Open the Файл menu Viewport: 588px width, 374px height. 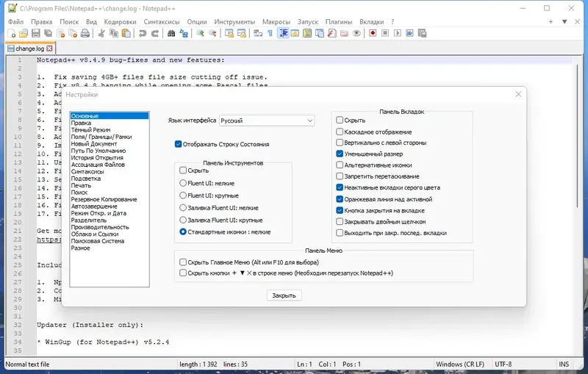[x=15, y=22]
